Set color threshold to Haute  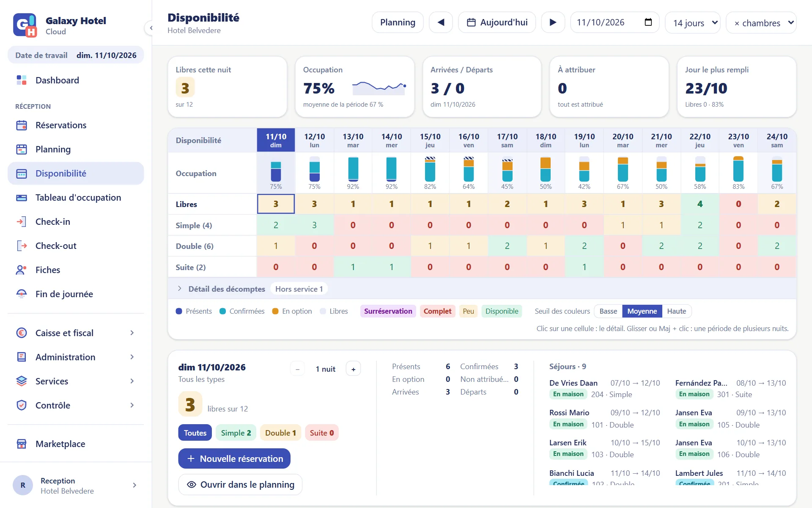pos(677,311)
